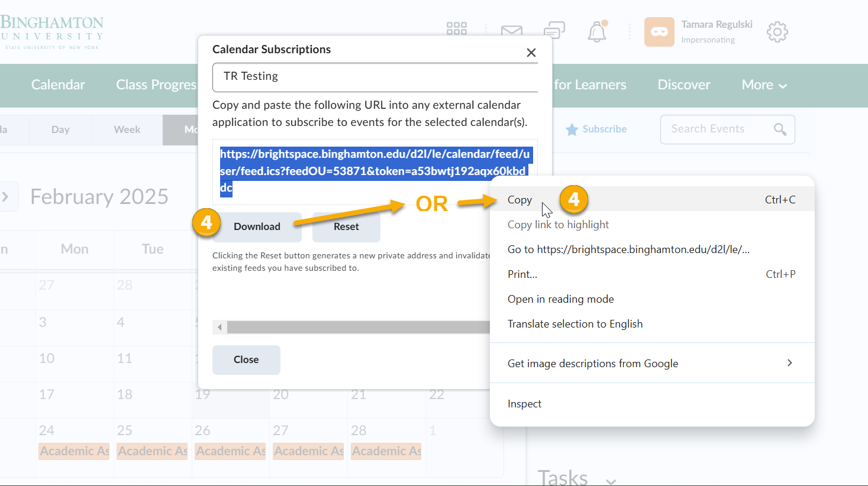
Task: Open the update alerts bell icon
Action: (597, 31)
